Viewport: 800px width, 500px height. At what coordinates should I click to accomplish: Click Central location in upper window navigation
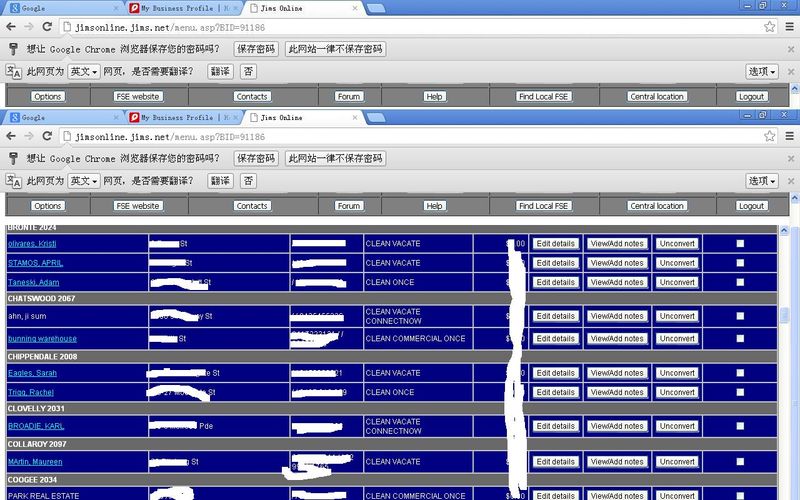[x=657, y=96]
